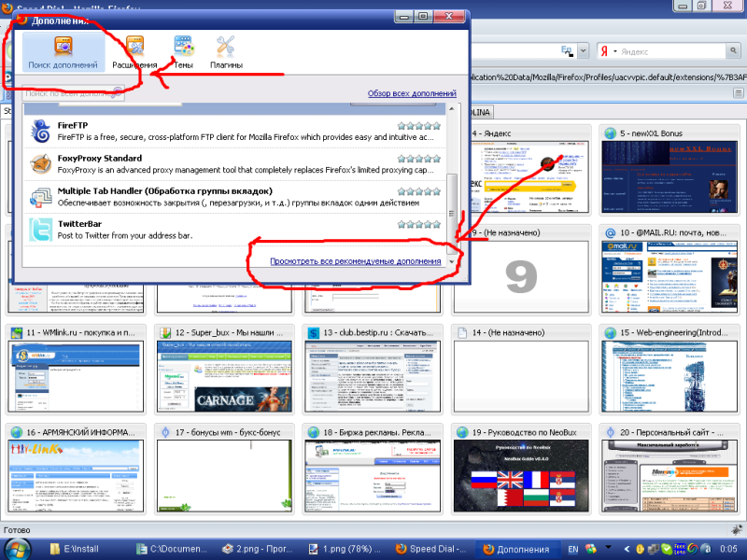Click FireFTP star rating
Screen dimensions: 747x560
pos(419,126)
